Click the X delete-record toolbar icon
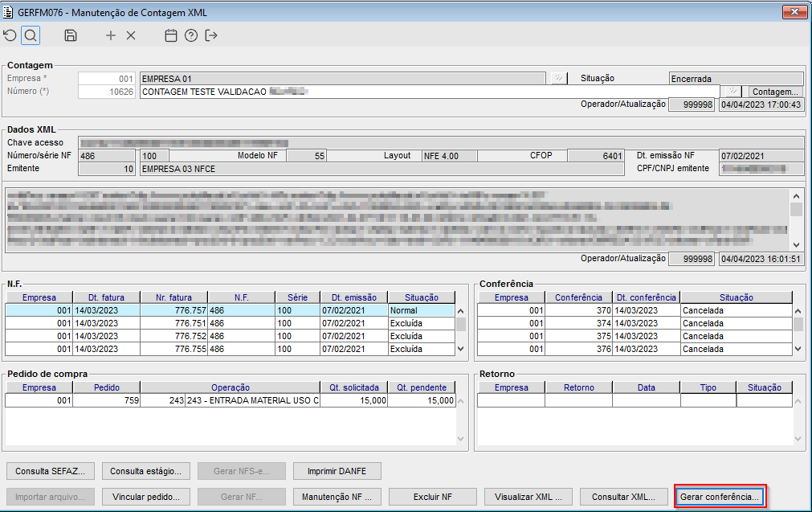Viewport: 812px width, 512px height. 131,35
